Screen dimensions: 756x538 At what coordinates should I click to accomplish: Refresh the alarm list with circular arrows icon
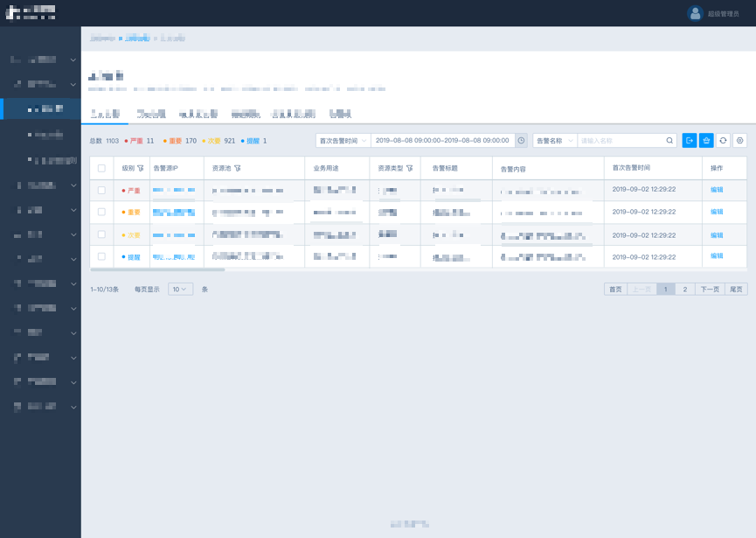pyautogui.click(x=723, y=141)
